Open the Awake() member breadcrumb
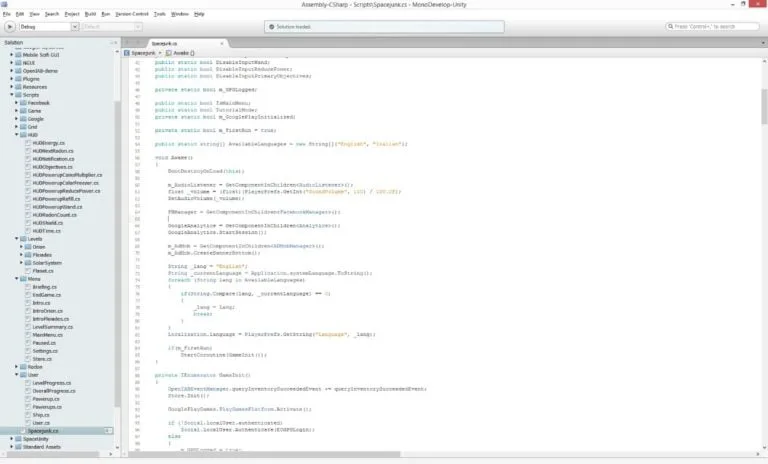Screen dimensions: 768x464 (180, 53)
